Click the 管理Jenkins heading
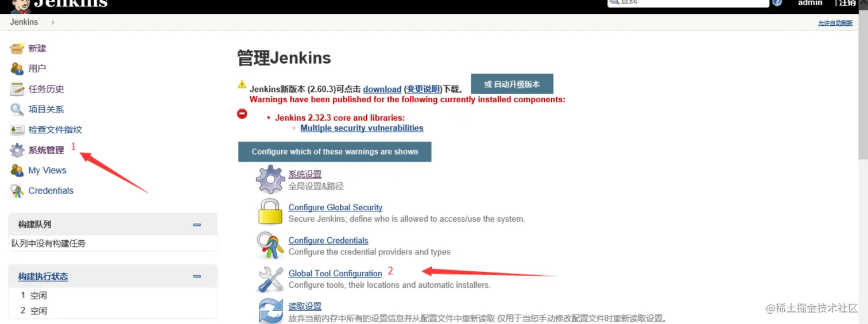 pyautogui.click(x=284, y=58)
